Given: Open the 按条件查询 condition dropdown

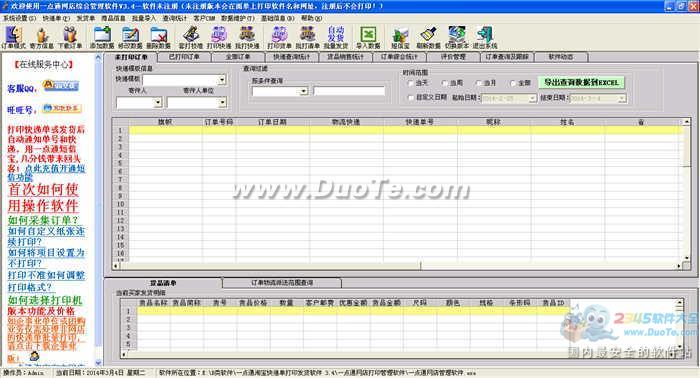Looking at the screenshot, I should tap(304, 91).
